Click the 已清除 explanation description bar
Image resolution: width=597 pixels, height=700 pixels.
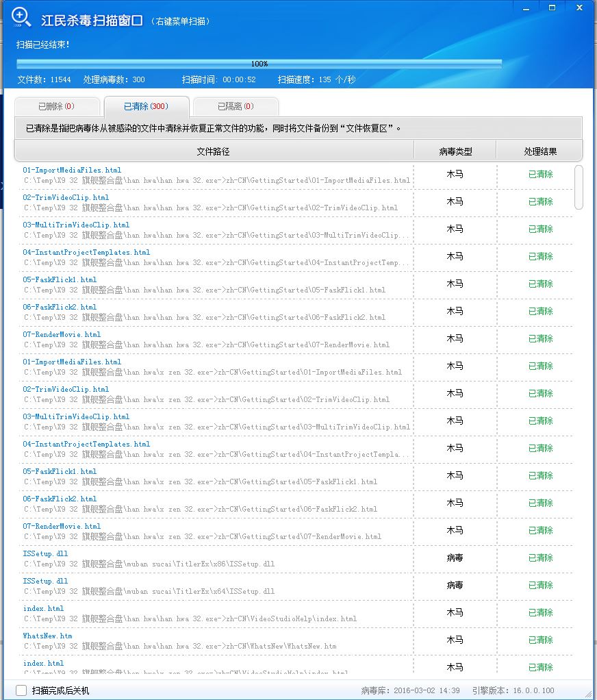pyautogui.click(x=298, y=129)
